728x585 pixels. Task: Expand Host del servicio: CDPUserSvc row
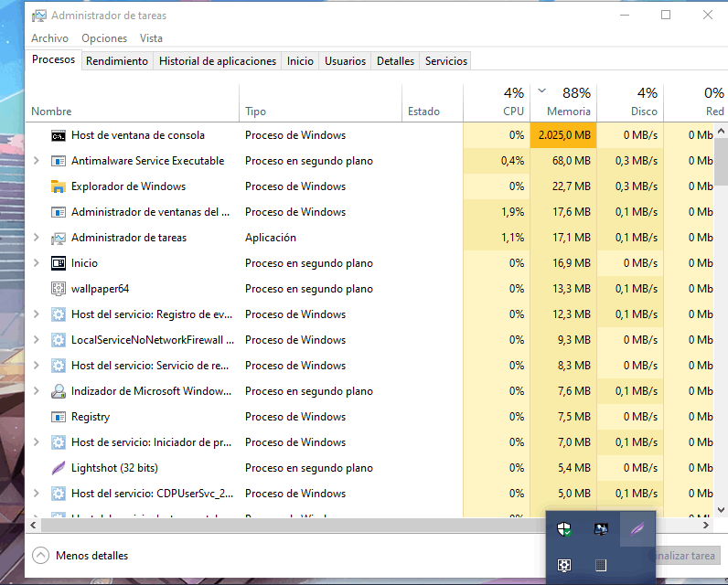click(x=37, y=494)
